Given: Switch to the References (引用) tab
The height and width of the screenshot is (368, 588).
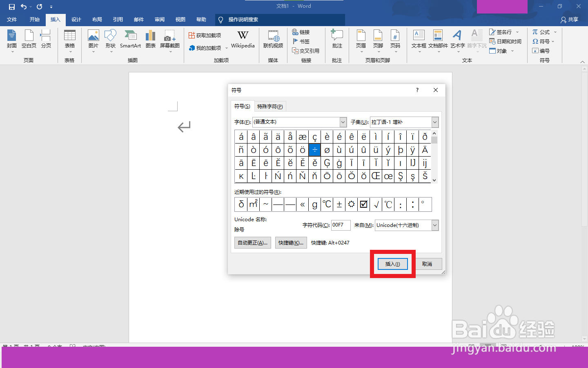Looking at the screenshot, I should point(118,19).
